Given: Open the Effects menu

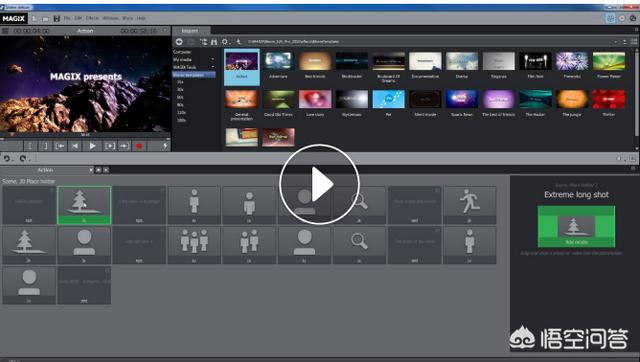Looking at the screenshot, I should (x=92, y=18).
